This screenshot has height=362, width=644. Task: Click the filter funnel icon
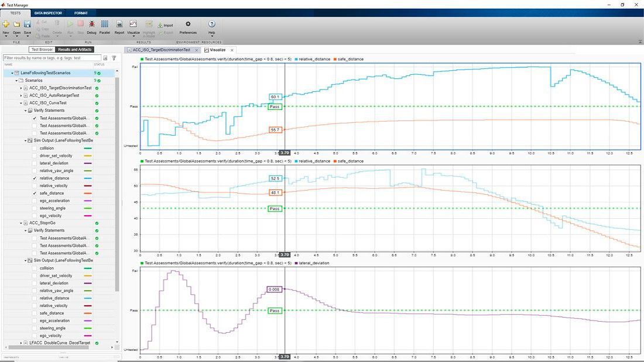(114, 58)
